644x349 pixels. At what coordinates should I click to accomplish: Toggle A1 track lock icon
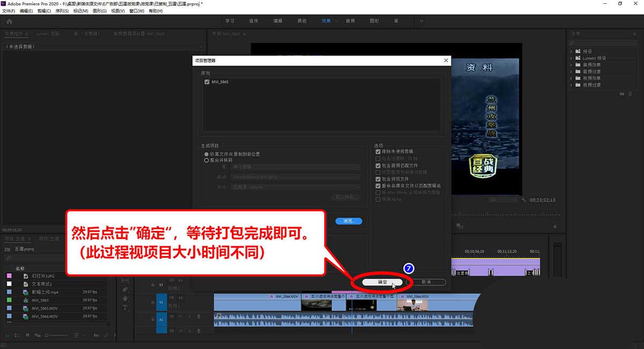[x=152, y=319]
